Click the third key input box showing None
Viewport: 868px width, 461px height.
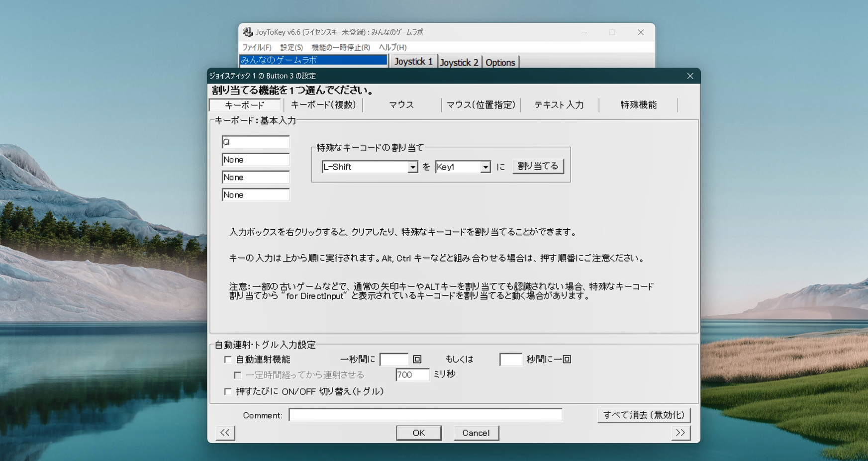tap(256, 178)
